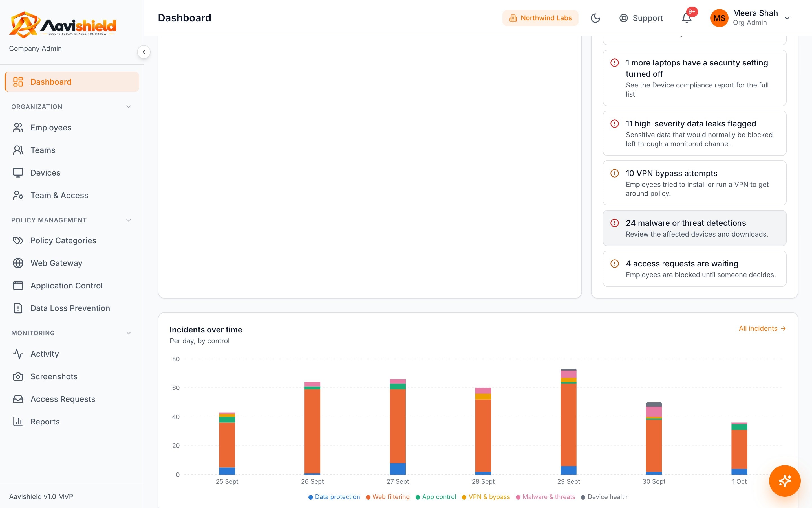This screenshot has height=508, width=812.
Task: Click the Teams icon in sidebar
Action: point(18,150)
